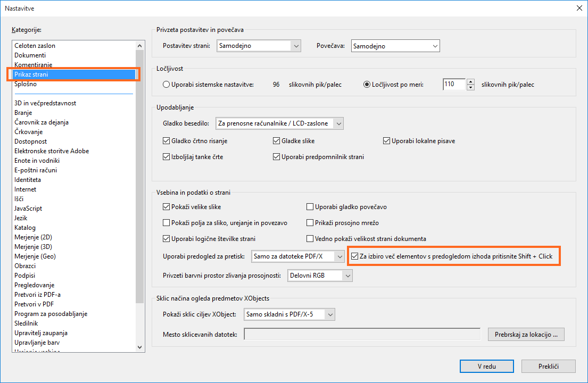
Task: Open Pokaži sklic ciljev XObject dropdown
Action: coord(289,314)
